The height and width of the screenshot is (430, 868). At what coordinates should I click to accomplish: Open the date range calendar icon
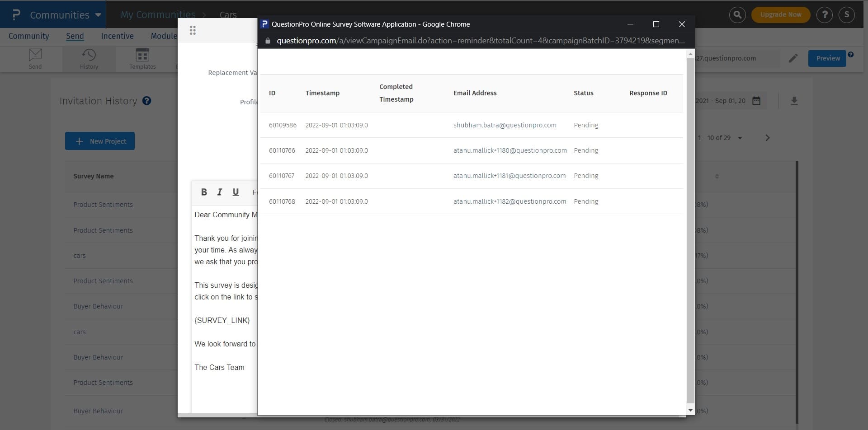(x=756, y=101)
